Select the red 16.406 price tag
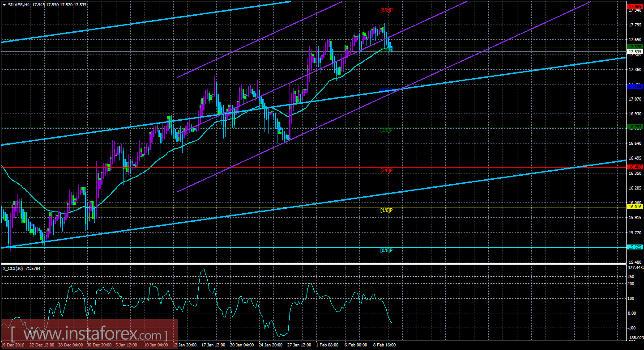This screenshot has height=350, width=644. (635, 167)
